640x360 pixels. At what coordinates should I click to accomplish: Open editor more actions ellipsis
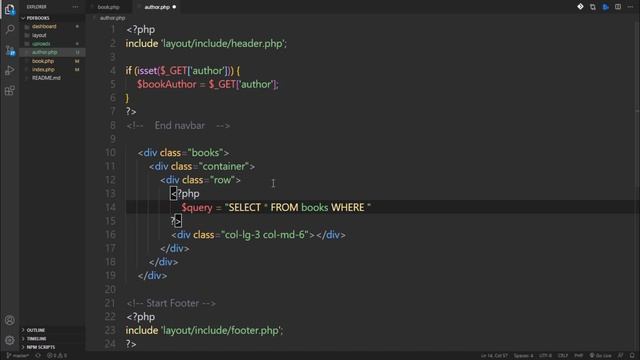coord(631,7)
